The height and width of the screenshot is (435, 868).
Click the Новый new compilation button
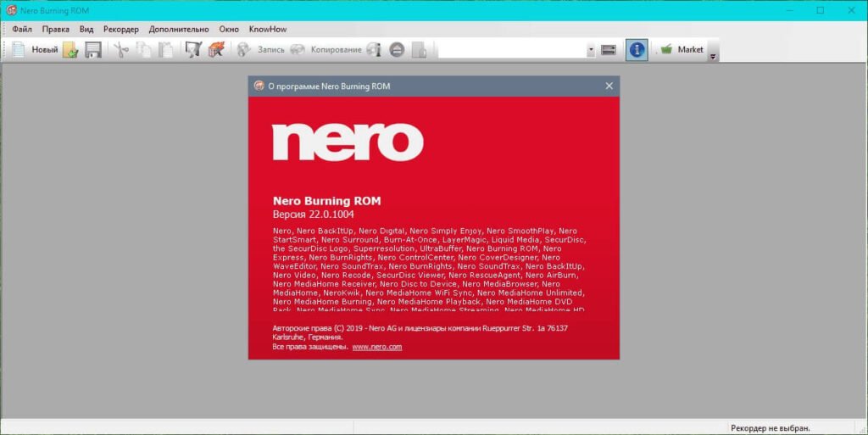[x=35, y=50]
